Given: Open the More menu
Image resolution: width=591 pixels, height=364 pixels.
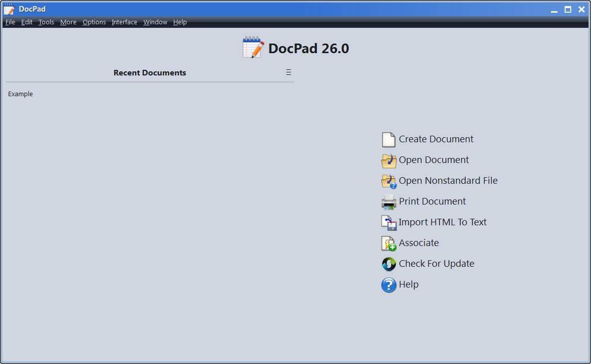Looking at the screenshot, I should tap(68, 22).
